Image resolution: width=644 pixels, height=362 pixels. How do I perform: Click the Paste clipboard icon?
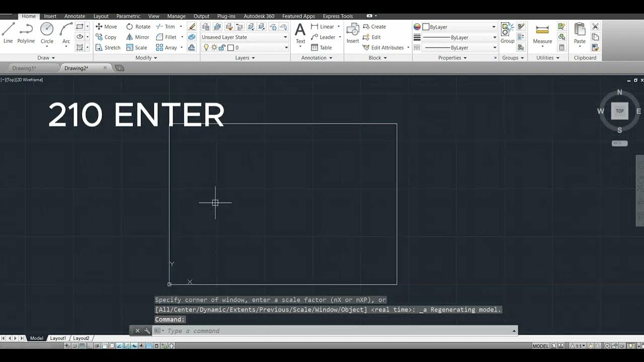580,34
